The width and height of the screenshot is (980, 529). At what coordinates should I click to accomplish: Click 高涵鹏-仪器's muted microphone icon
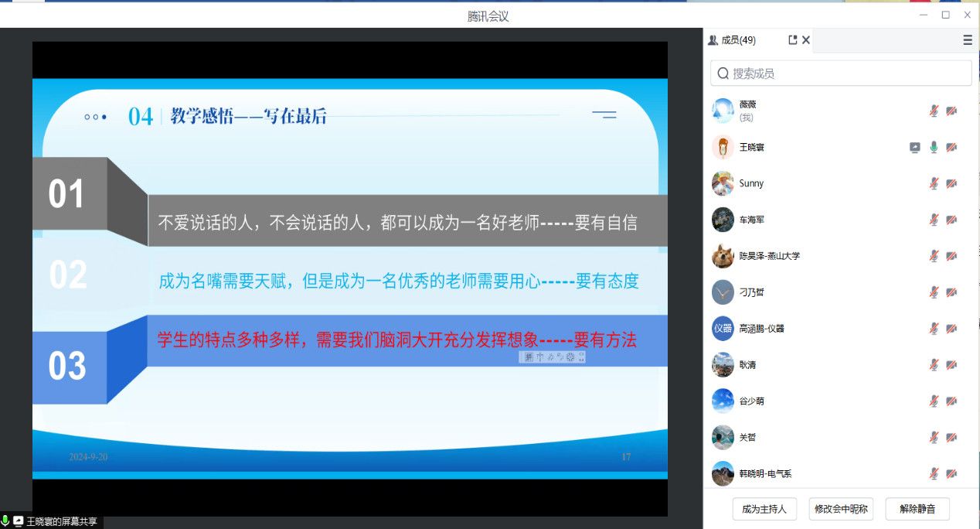[934, 329]
